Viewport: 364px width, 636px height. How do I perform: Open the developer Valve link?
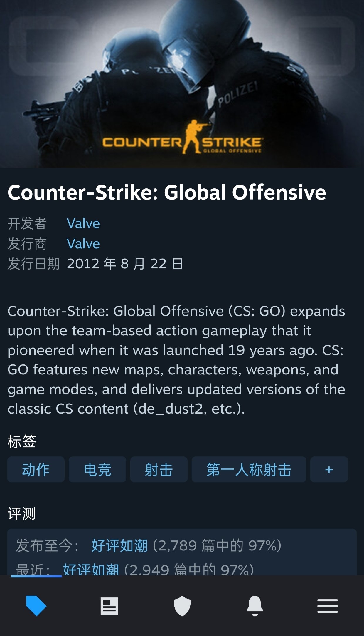point(83,224)
